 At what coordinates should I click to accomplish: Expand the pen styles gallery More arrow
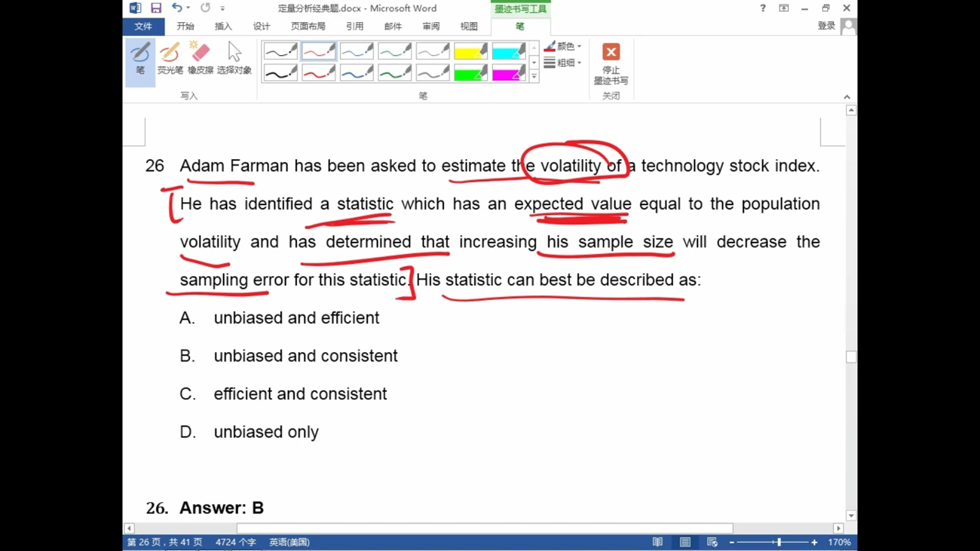534,77
